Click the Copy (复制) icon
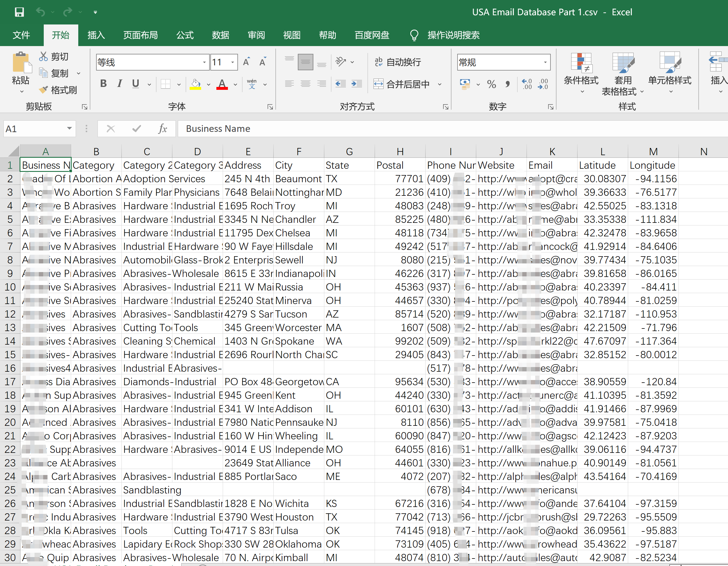The width and height of the screenshot is (728, 566). click(x=43, y=73)
